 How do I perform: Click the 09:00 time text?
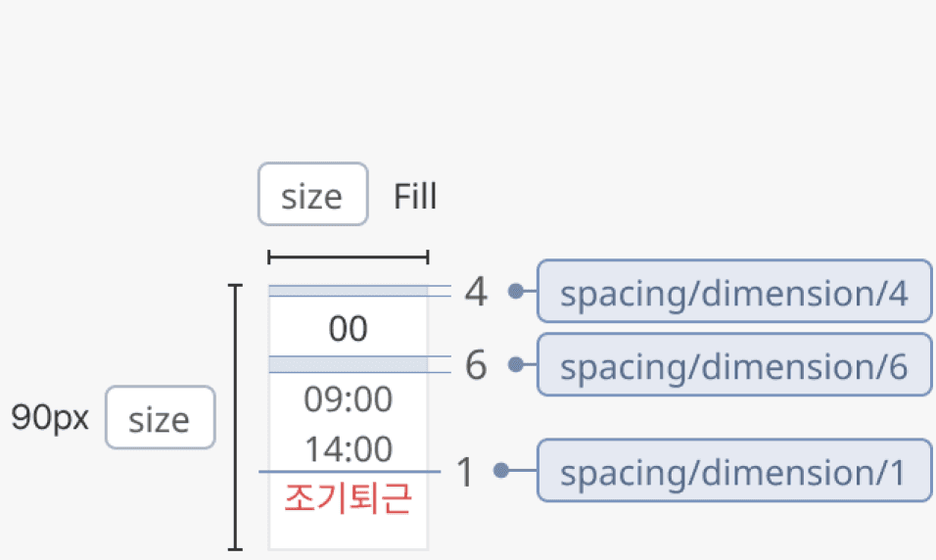(x=348, y=399)
